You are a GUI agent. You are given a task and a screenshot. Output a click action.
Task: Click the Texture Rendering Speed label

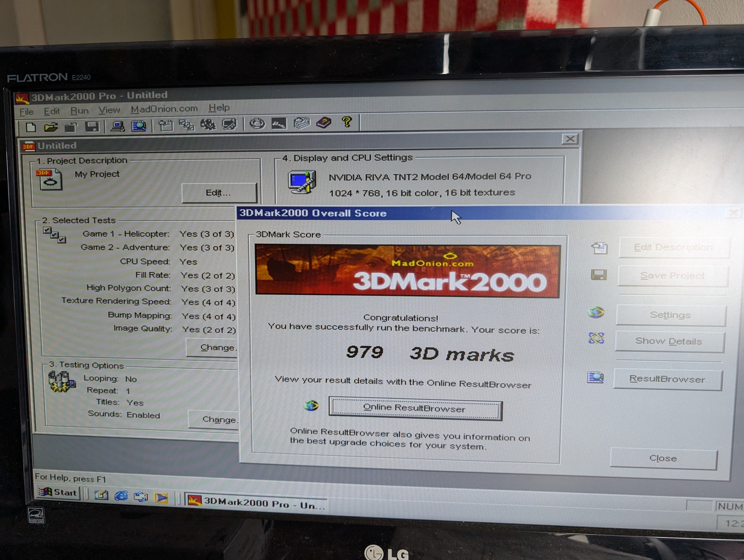116,301
